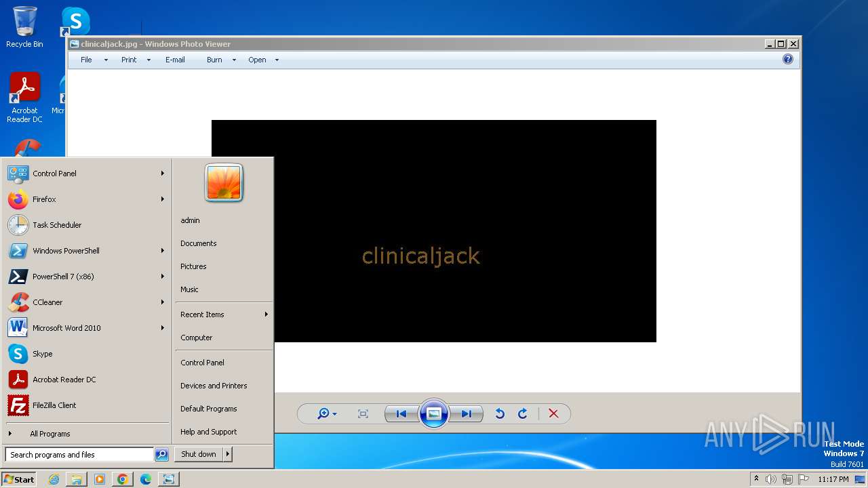Open the Acrobat Reader DC desktop shortcut

click(24, 98)
